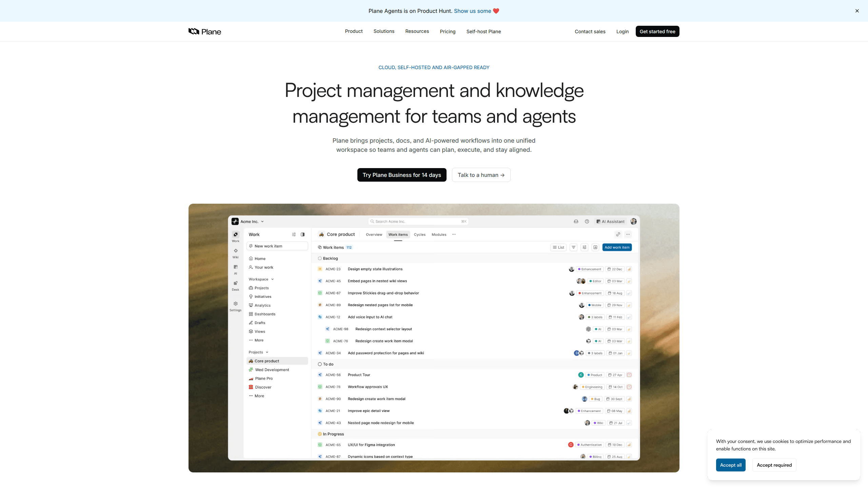Open the Core product more options ellipsis
Image resolution: width=868 pixels, height=488 pixels.
click(628, 235)
